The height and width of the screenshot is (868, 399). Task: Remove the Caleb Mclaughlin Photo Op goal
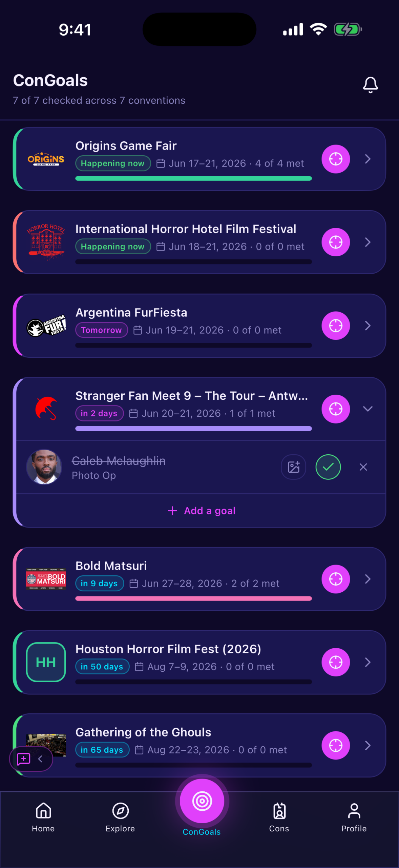(363, 467)
